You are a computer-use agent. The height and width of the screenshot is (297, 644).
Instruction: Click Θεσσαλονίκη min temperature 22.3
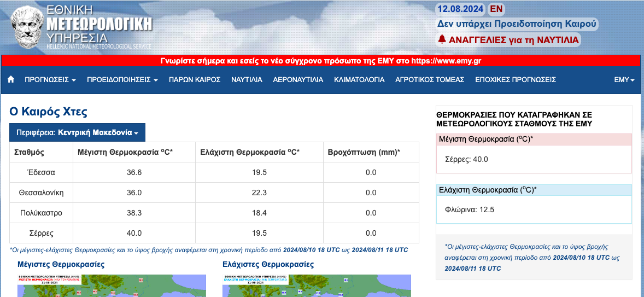(x=260, y=193)
